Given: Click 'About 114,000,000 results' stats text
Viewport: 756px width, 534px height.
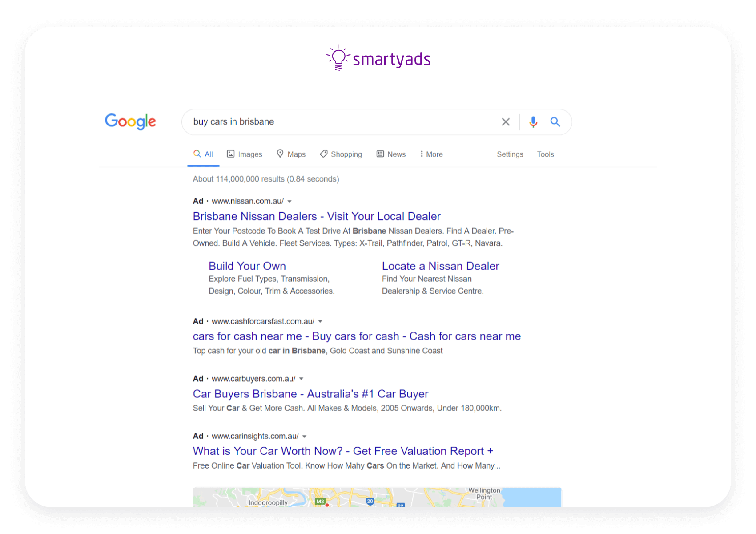Looking at the screenshot, I should coord(266,179).
